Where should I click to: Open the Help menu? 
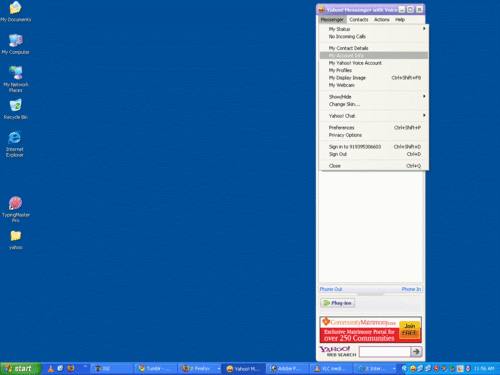tap(400, 20)
